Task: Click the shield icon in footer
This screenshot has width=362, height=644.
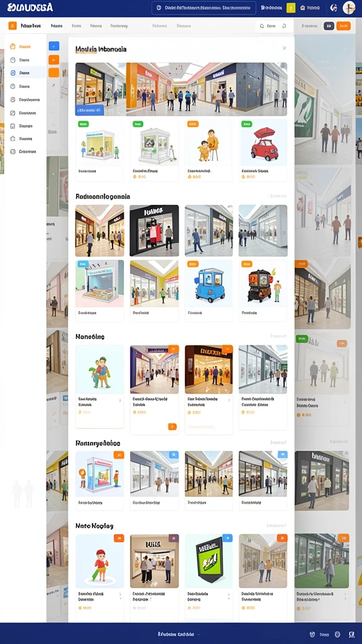Action: [312, 634]
